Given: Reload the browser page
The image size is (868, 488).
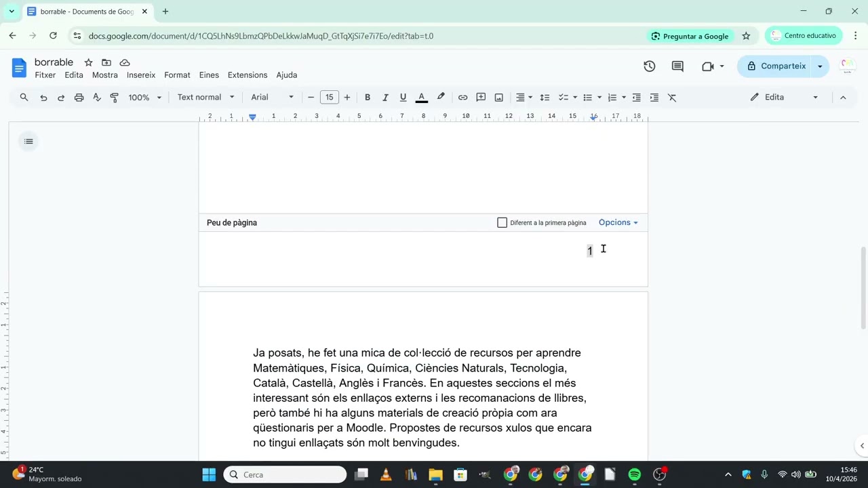Looking at the screenshot, I should pos(53,36).
